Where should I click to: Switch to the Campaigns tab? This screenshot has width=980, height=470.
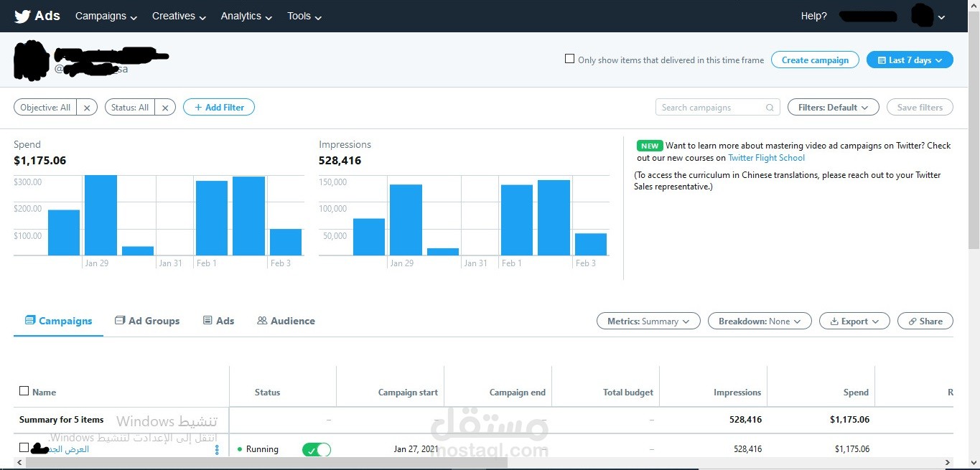point(58,321)
